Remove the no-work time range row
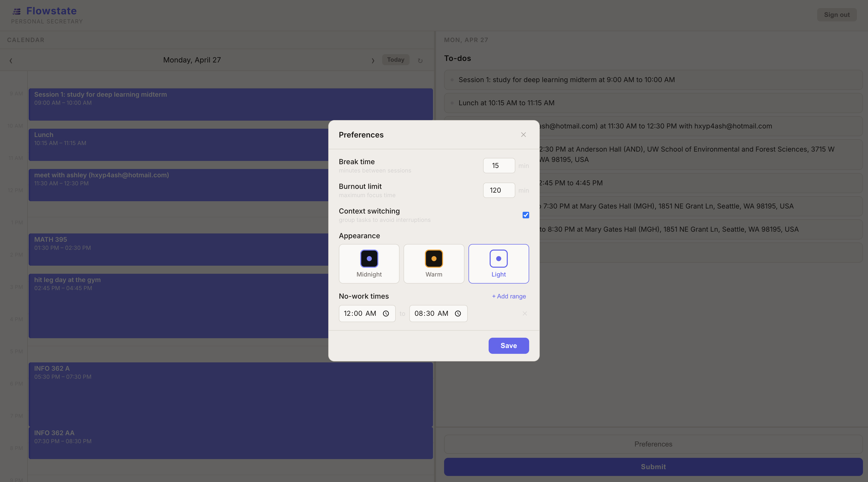Screen dimensions: 868x482 pyautogui.click(x=525, y=314)
